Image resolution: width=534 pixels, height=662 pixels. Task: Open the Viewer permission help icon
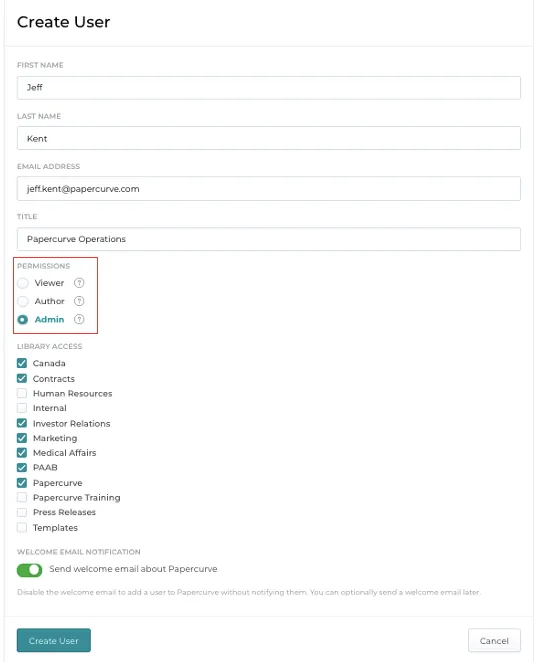tap(79, 283)
